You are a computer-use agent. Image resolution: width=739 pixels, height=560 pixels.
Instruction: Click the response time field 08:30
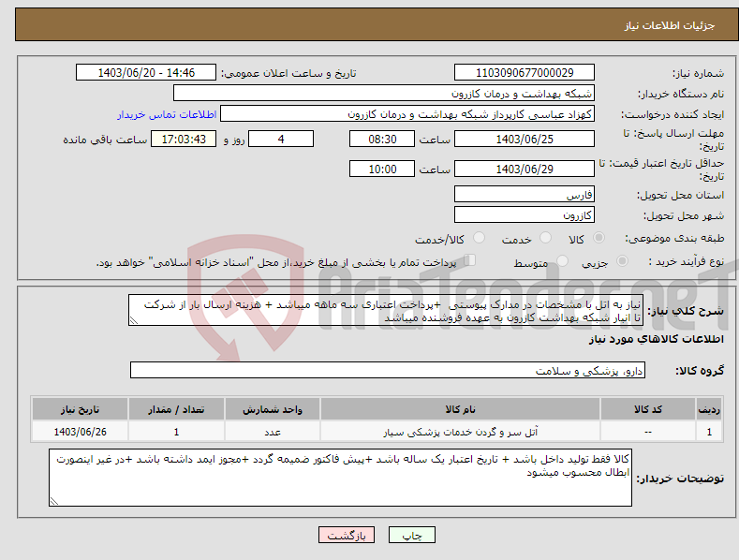(x=382, y=139)
